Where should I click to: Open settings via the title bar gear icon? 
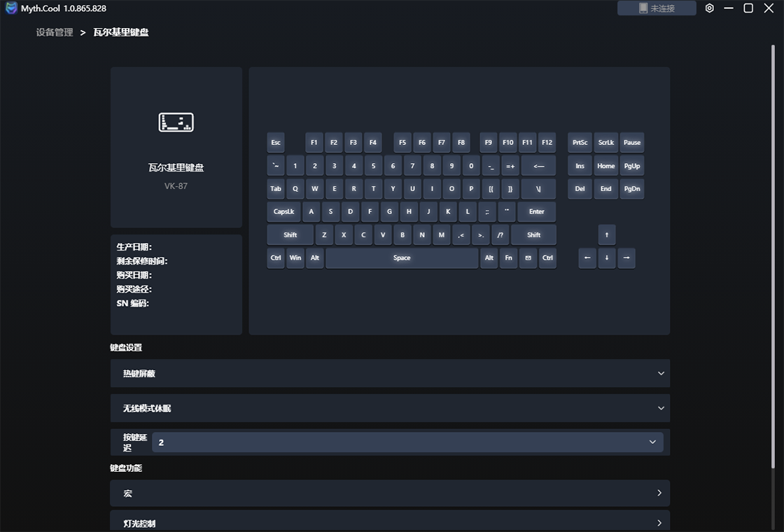(x=709, y=8)
